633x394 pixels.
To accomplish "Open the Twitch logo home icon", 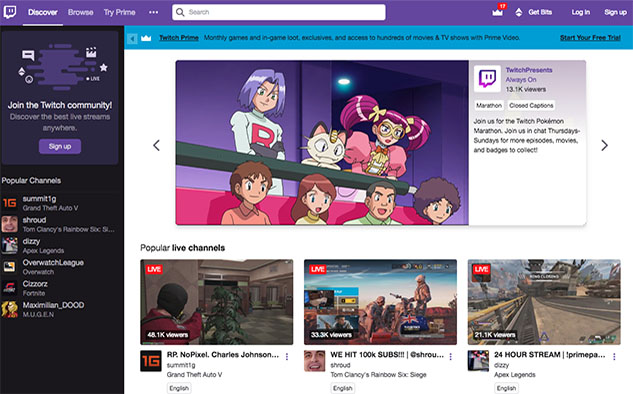I will point(10,12).
